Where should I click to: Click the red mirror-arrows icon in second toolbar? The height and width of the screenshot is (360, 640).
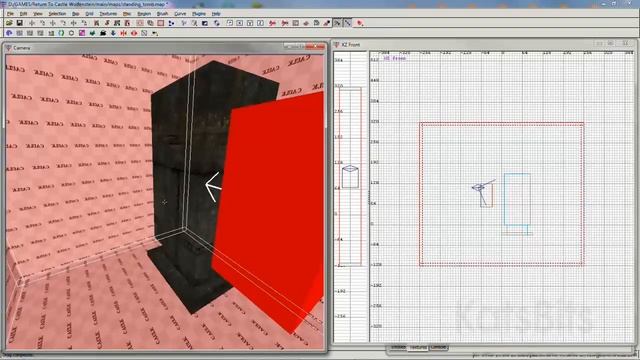[123, 33]
